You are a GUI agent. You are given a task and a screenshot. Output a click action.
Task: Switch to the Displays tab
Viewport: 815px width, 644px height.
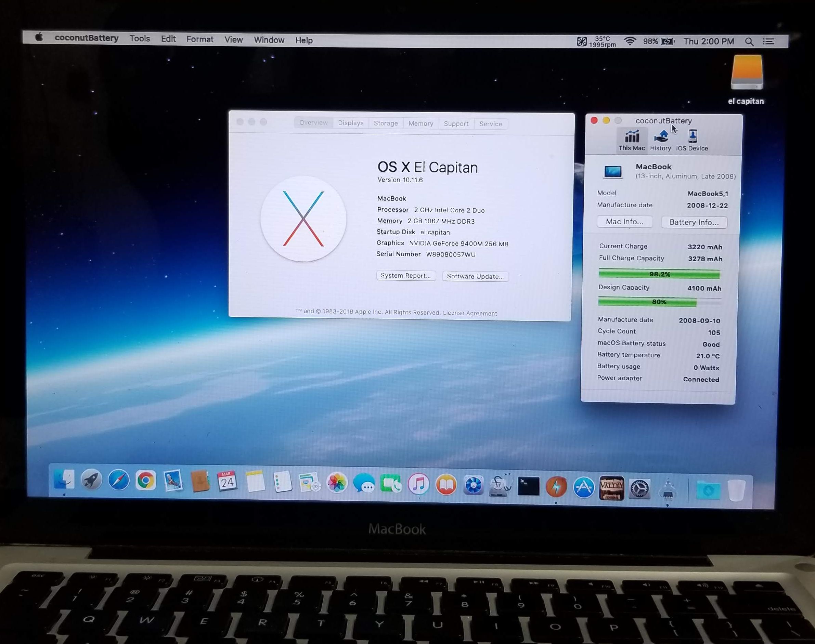[x=351, y=123]
